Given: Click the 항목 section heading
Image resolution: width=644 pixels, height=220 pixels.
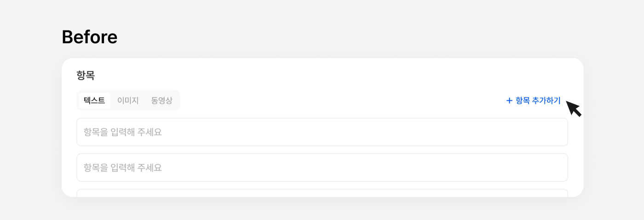Looking at the screenshot, I should point(86,76).
